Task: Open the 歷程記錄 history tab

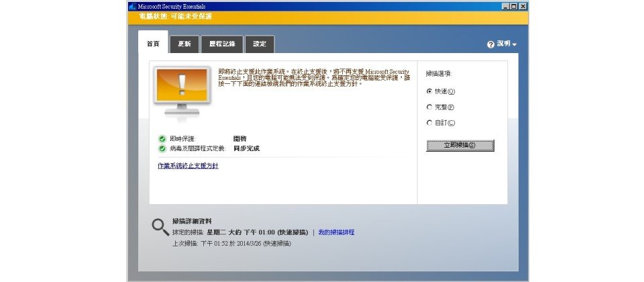Action: (x=222, y=44)
